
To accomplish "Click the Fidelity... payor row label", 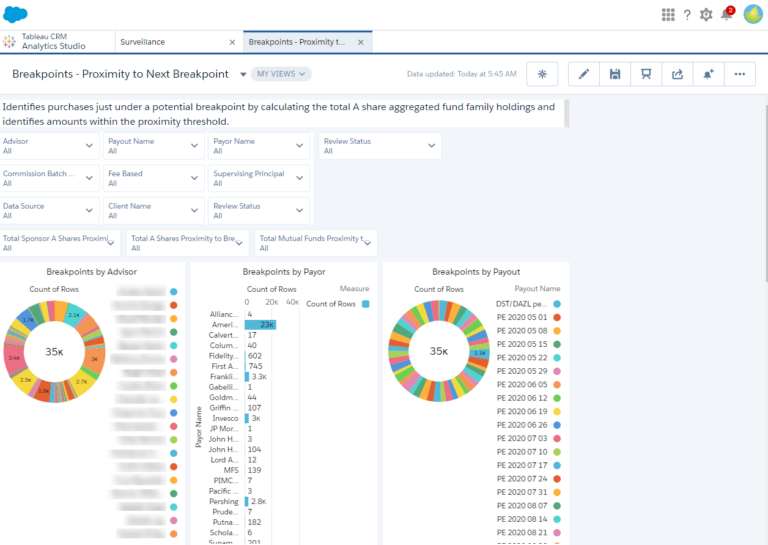I will (x=223, y=356).
